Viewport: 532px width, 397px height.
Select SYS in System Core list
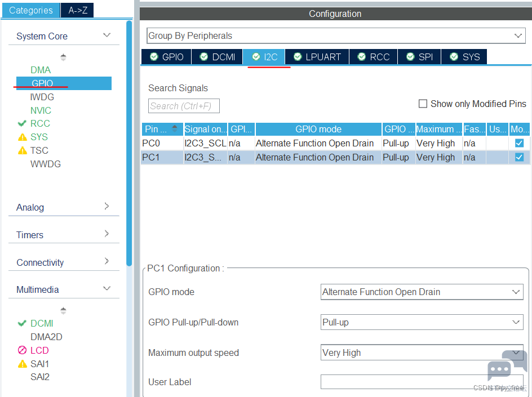coord(39,137)
